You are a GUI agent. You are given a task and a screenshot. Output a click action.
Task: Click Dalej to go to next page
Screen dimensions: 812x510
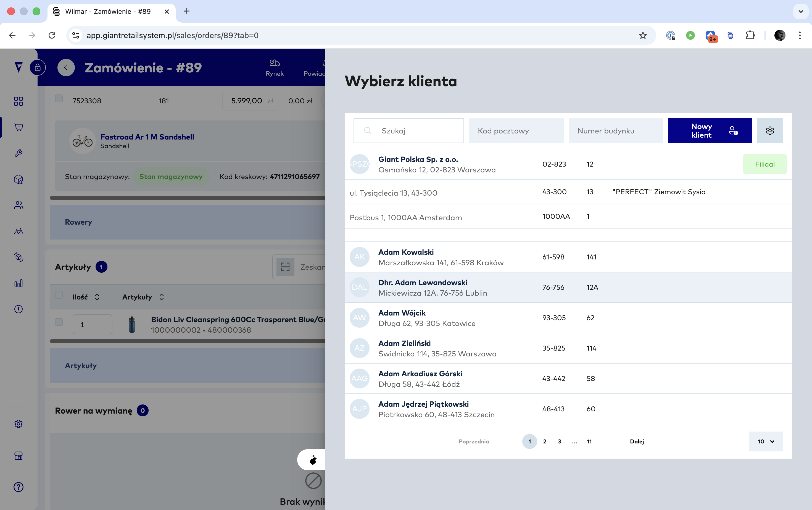(x=637, y=441)
